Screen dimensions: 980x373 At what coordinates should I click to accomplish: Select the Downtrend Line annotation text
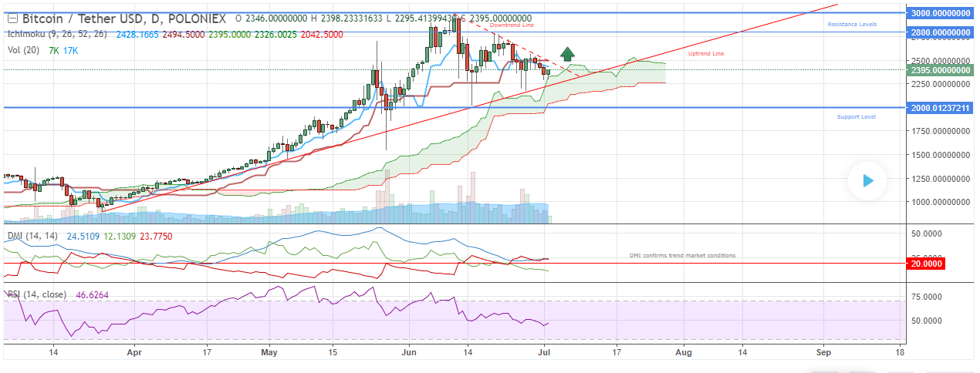click(x=511, y=25)
